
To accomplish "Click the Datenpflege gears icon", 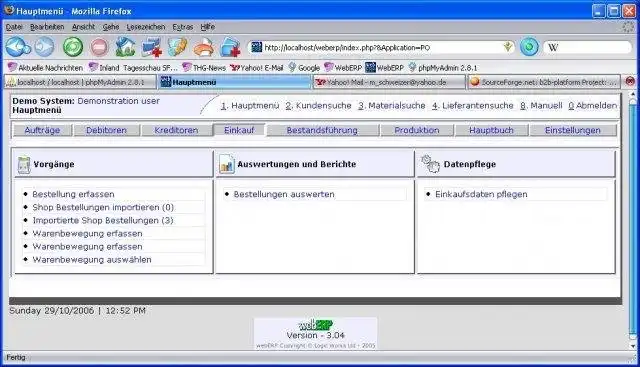I will click(430, 164).
